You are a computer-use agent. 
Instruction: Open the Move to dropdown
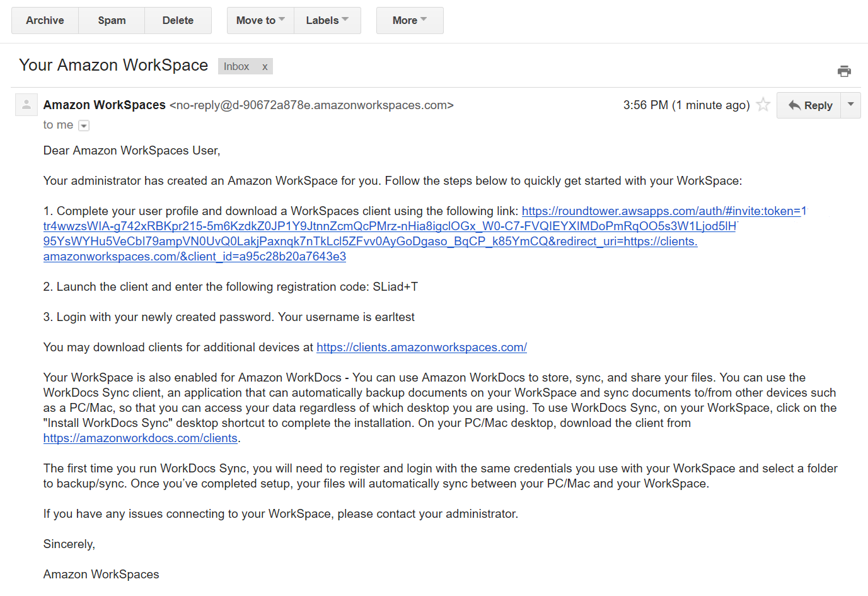click(x=260, y=20)
